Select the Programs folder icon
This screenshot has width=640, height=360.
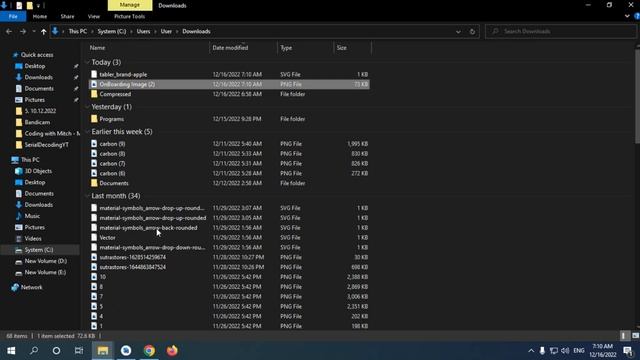(x=94, y=119)
